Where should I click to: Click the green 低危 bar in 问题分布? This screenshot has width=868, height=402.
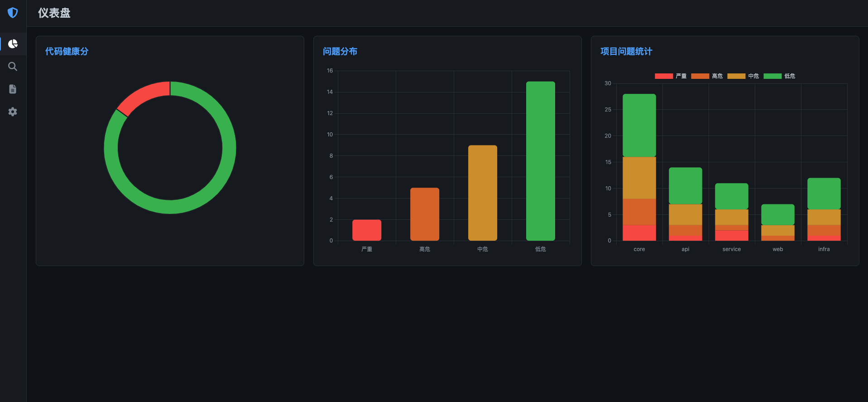(541, 161)
